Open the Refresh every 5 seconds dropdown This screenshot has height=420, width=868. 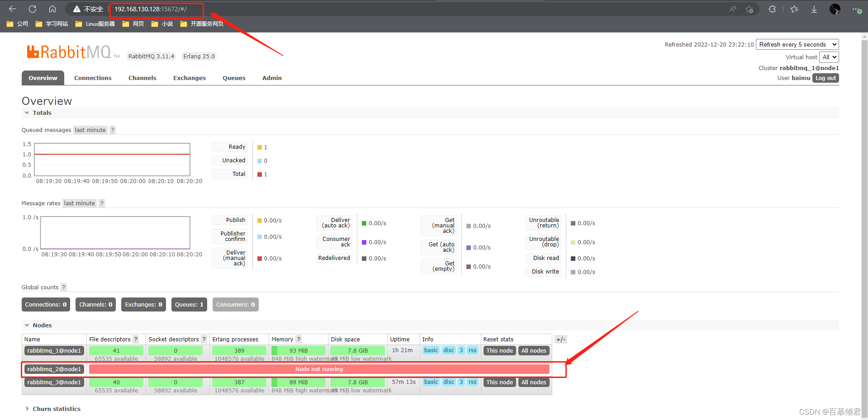(797, 44)
